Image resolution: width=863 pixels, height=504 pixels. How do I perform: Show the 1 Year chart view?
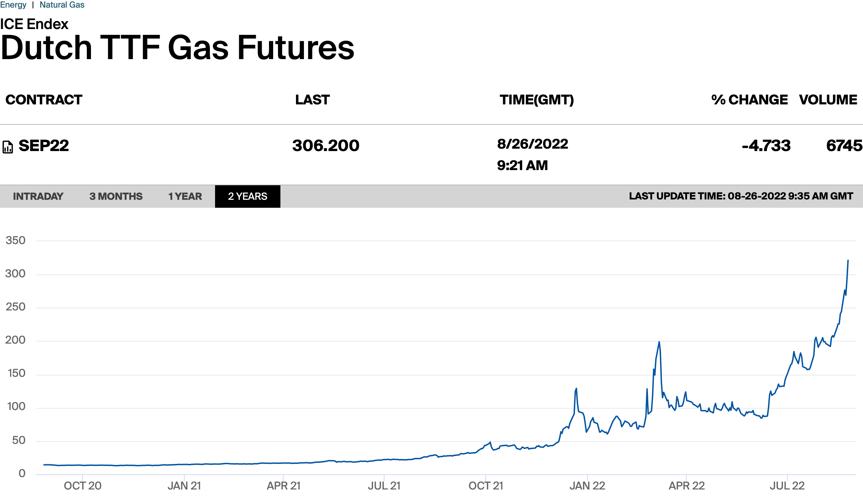[185, 196]
